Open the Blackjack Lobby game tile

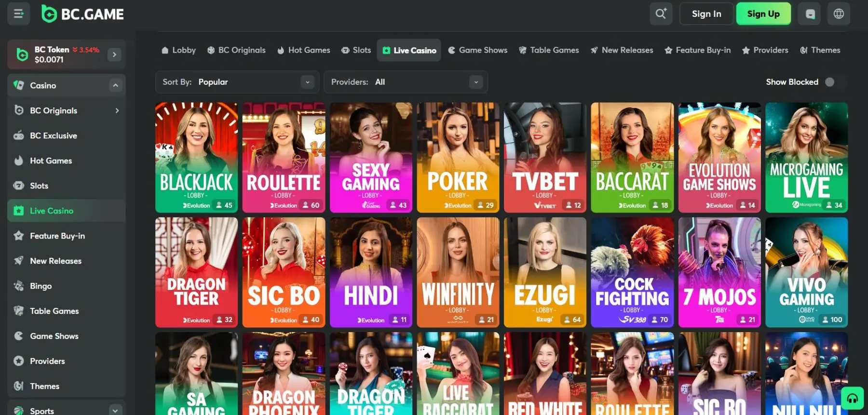click(x=196, y=157)
